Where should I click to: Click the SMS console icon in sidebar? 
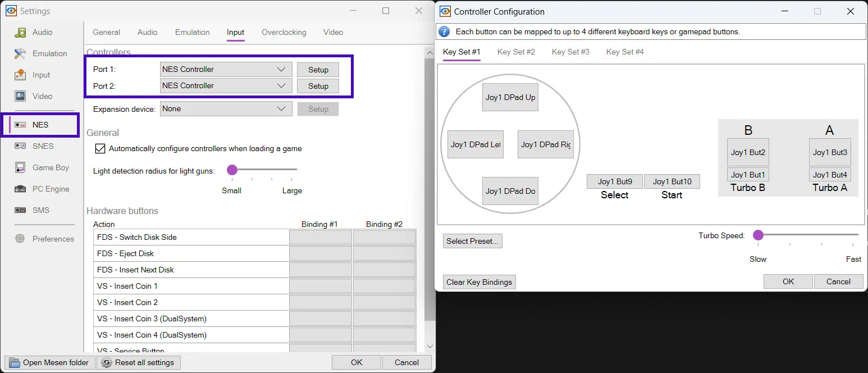20,210
